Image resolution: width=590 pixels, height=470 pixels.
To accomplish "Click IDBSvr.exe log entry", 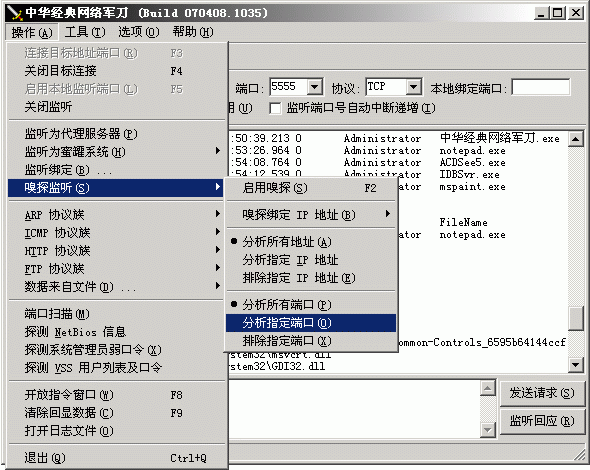I will 470,175.
